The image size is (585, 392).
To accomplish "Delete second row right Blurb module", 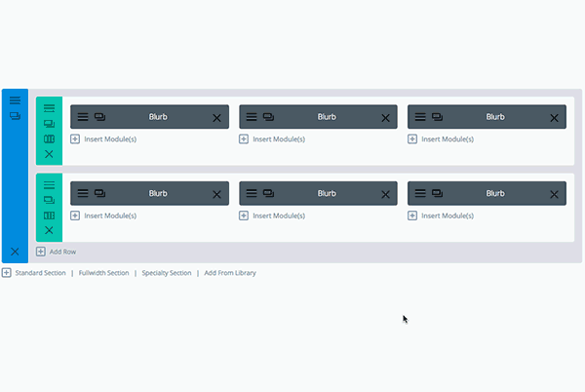I will pos(554,194).
